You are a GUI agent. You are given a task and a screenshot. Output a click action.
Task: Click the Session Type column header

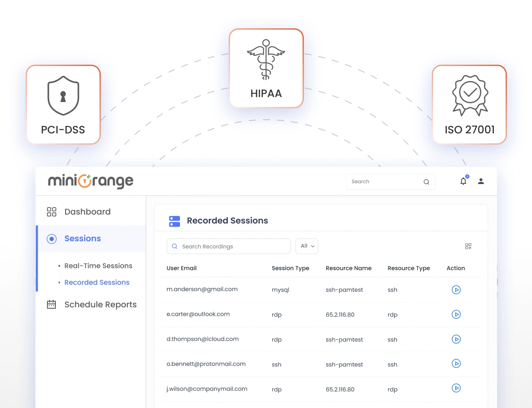290,268
